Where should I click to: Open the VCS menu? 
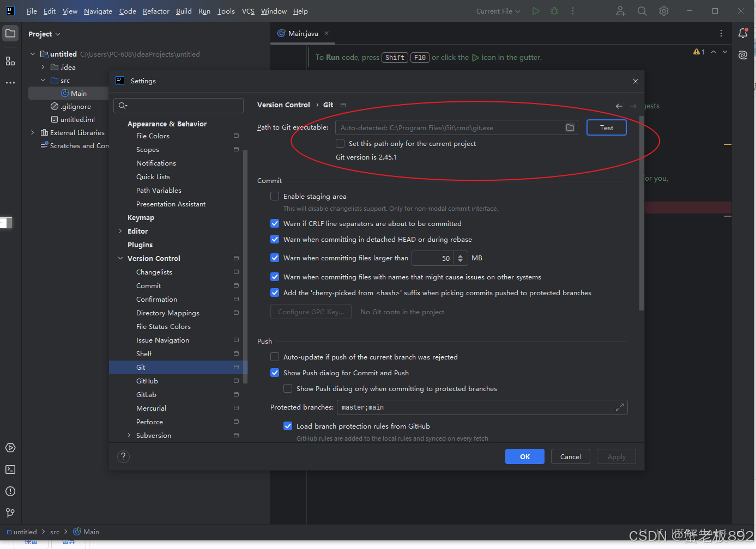[248, 11]
